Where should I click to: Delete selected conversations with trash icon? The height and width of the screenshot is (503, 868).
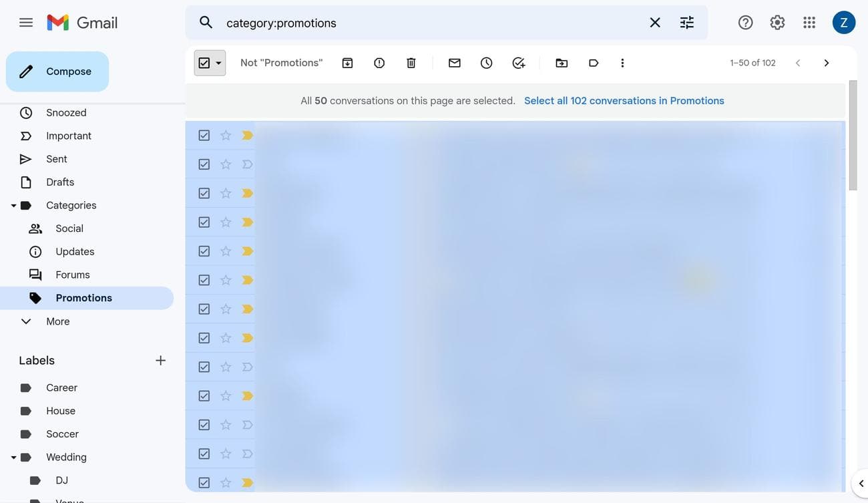[x=411, y=63]
